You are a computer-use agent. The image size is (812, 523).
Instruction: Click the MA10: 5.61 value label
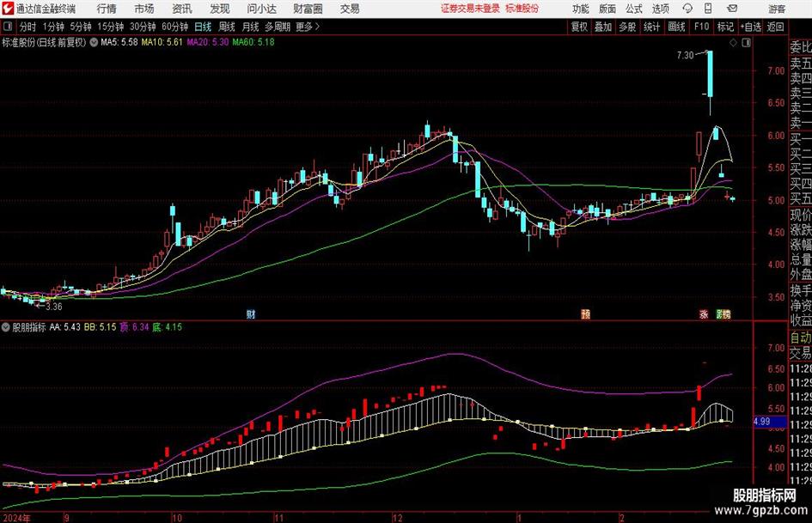pyautogui.click(x=162, y=42)
